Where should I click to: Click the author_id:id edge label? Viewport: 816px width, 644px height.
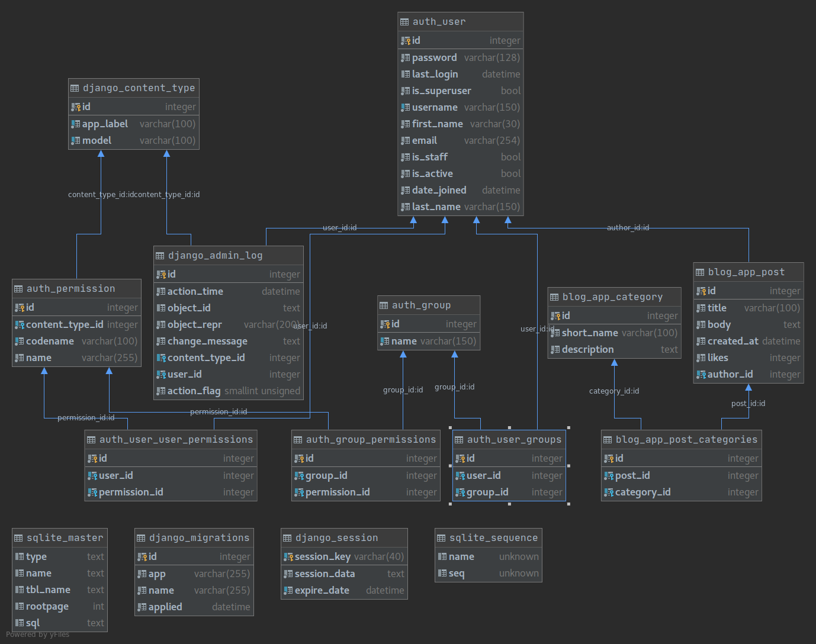tap(627, 227)
